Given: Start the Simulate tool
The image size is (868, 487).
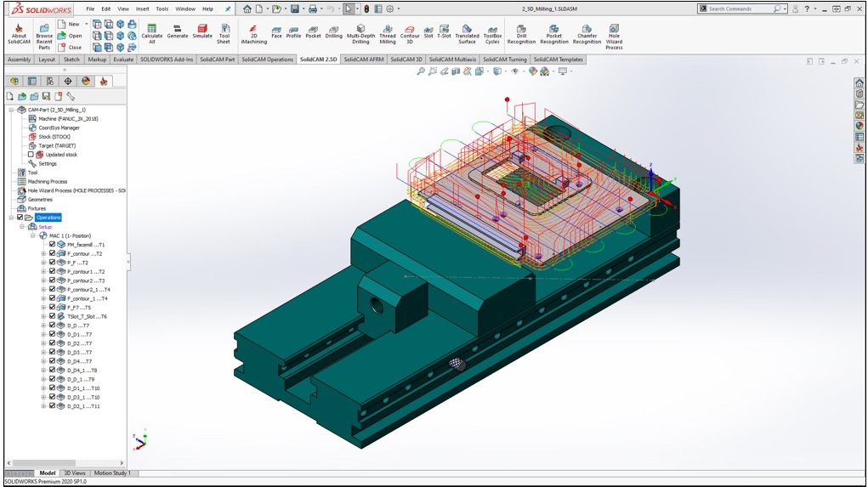Looking at the screenshot, I should pos(202,31).
